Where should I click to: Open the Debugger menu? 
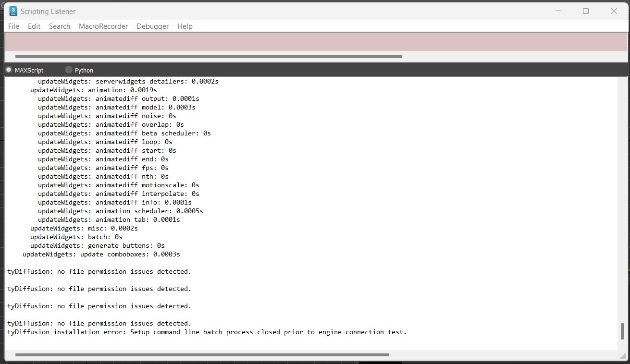(153, 26)
